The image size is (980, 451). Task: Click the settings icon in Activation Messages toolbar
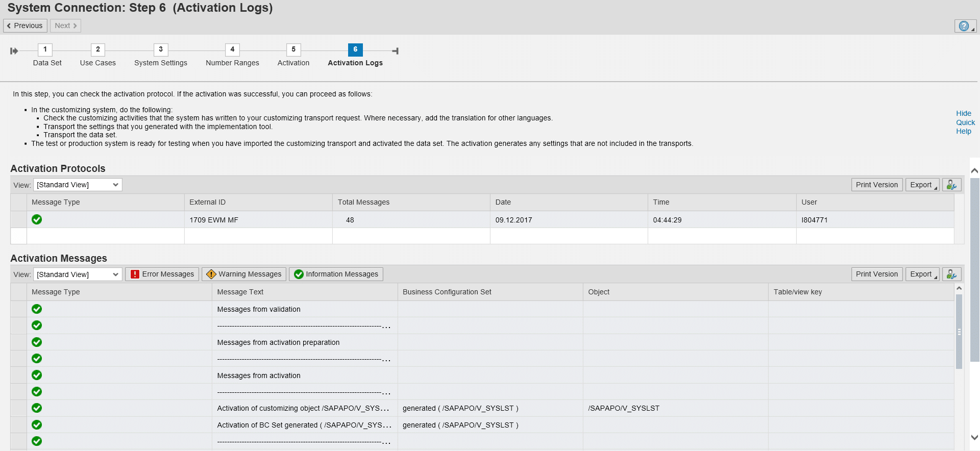(951, 274)
